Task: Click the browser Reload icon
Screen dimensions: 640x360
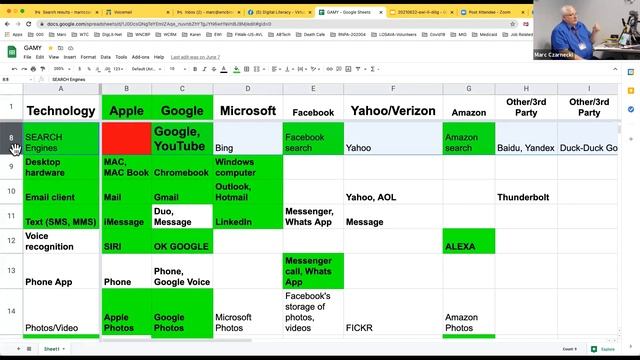Action: click(28, 24)
